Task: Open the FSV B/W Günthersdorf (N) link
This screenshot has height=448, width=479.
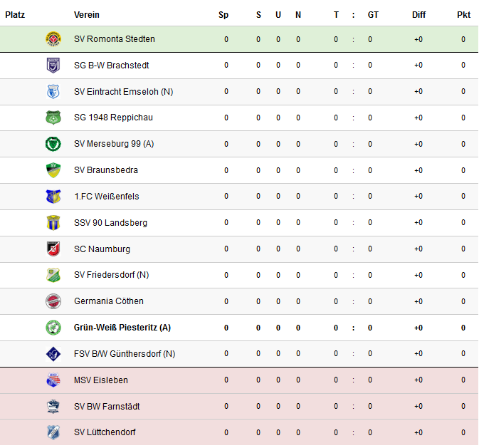Action: coord(124,354)
